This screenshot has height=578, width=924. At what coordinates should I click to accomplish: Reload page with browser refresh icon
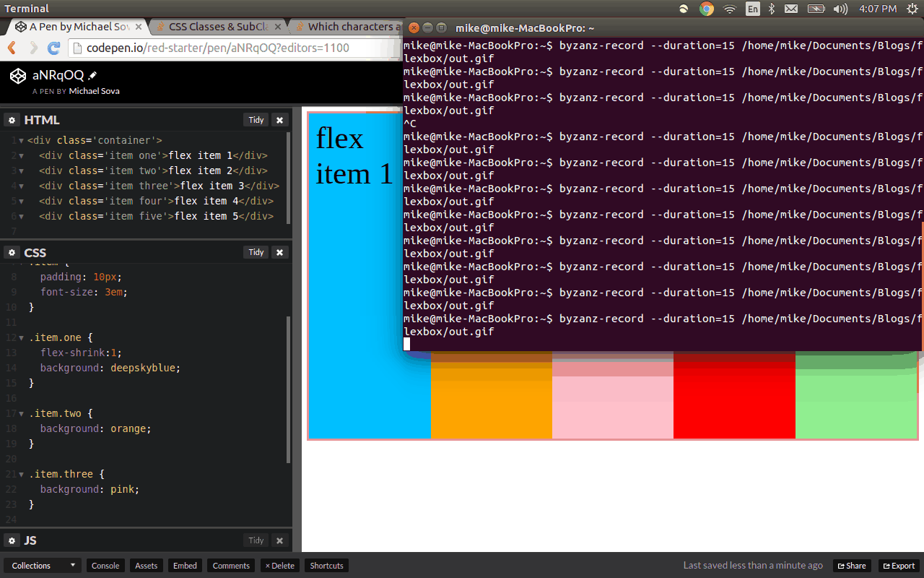tap(53, 48)
